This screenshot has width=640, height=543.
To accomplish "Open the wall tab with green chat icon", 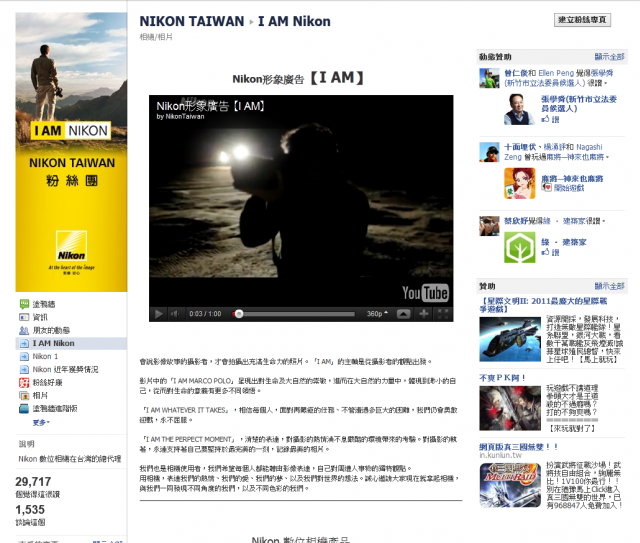I will (x=24, y=304).
